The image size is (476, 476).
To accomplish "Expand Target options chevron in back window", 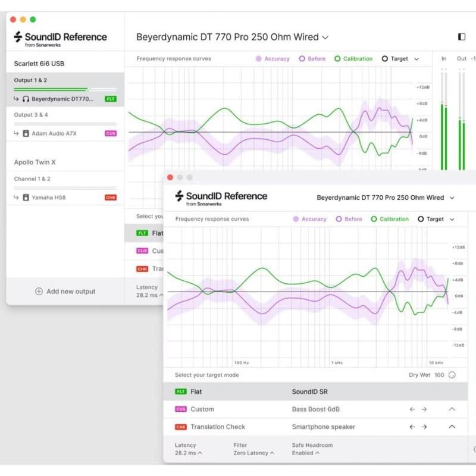I will 416,59.
